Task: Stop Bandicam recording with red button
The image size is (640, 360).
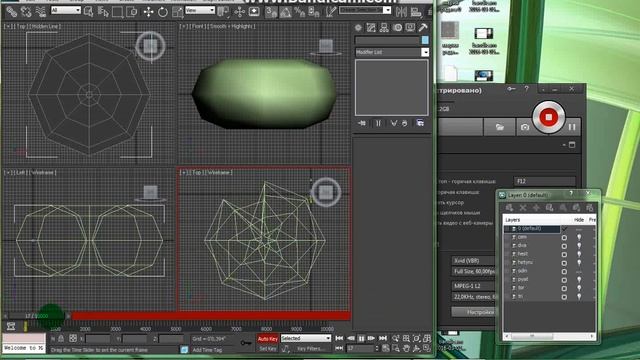Action: tap(549, 118)
